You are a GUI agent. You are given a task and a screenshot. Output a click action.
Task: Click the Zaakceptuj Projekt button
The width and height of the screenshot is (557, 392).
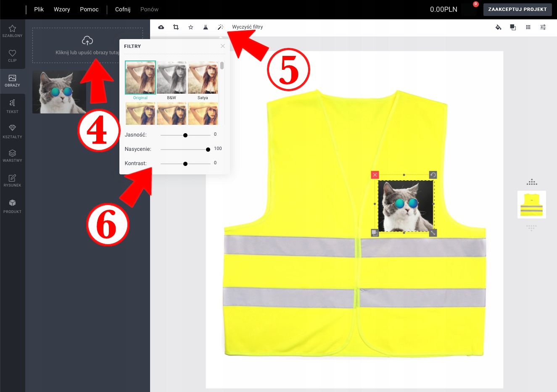tap(517, 9)
